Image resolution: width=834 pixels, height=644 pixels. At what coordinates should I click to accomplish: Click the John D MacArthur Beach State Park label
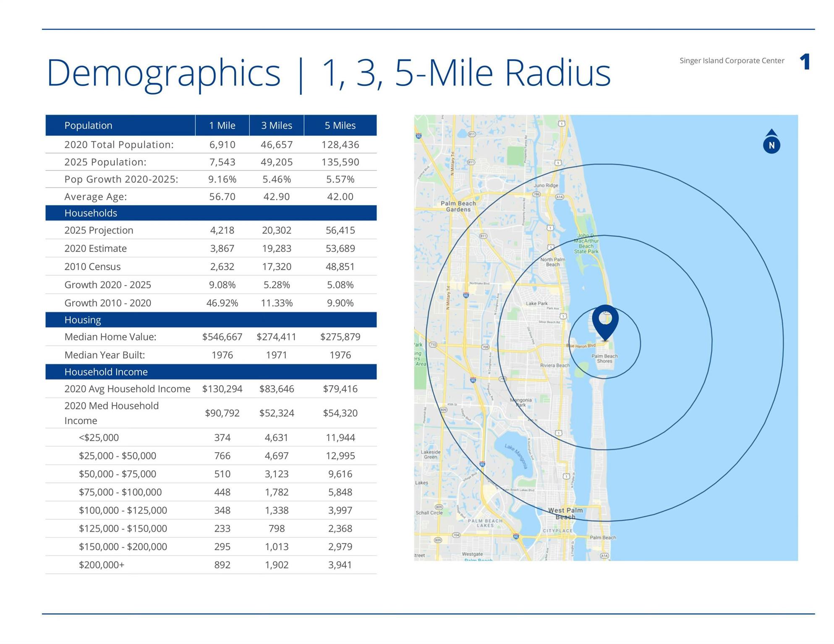pos(586,244)
